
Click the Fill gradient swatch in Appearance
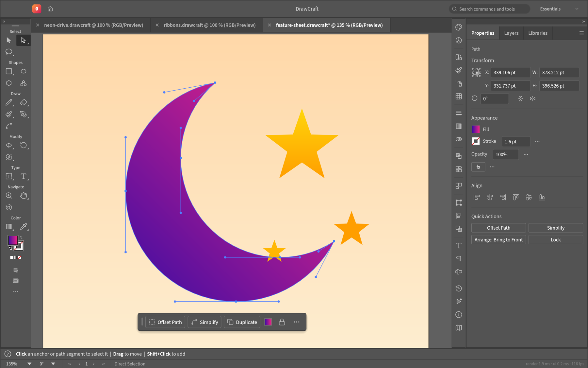476,129
